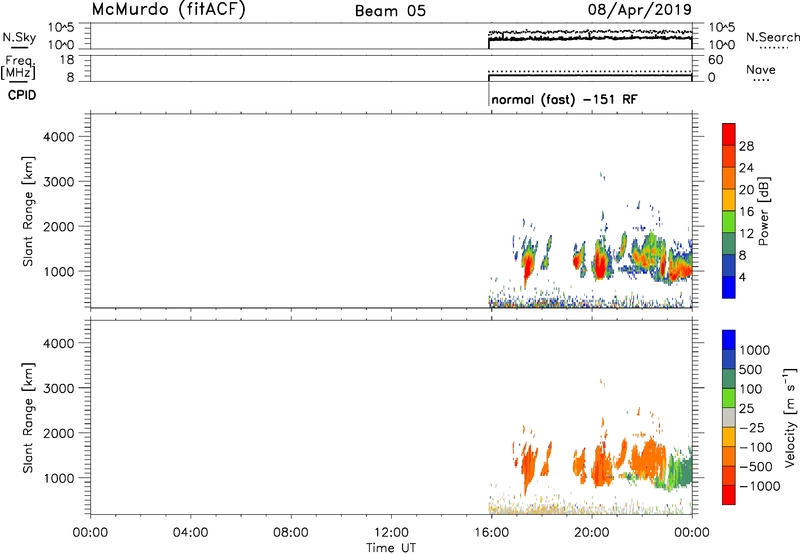Click the N.Sky legend label
The image size is (800, 554).
(x=19, y=37)
